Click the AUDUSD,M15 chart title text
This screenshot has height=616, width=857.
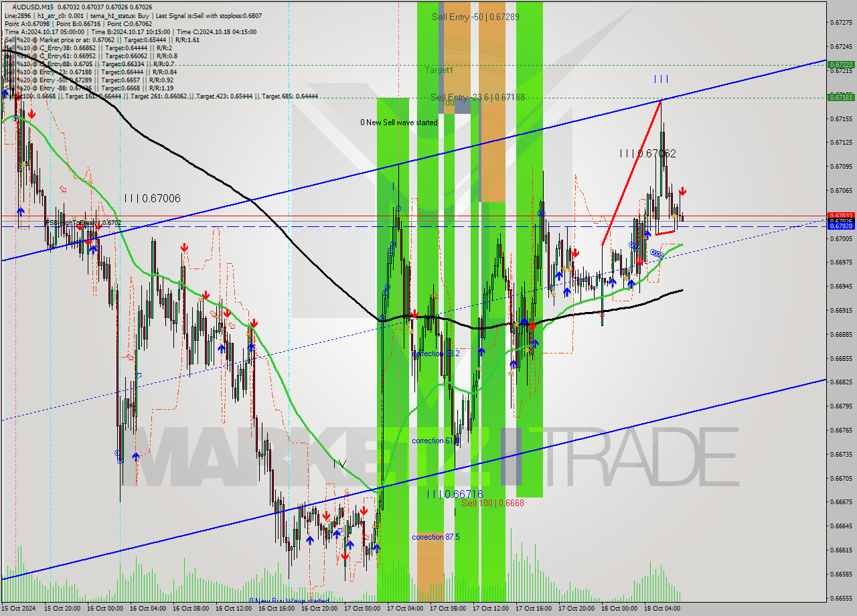(x=33, y=7)
